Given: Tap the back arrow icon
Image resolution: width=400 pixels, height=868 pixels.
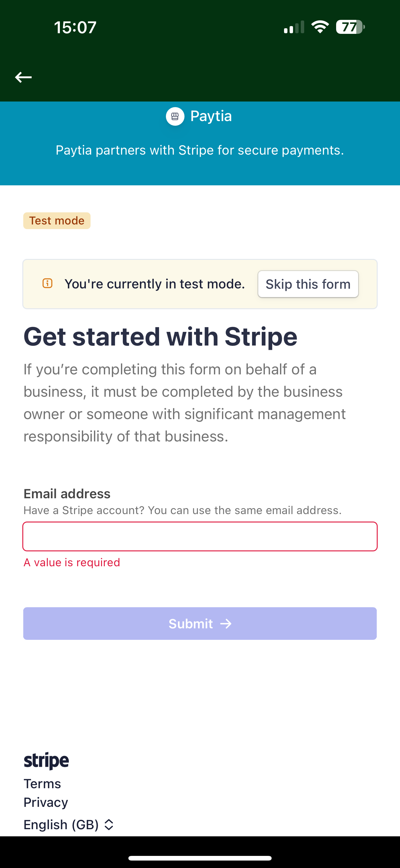Looking at the screenshot, I should (x=23, y=77).
